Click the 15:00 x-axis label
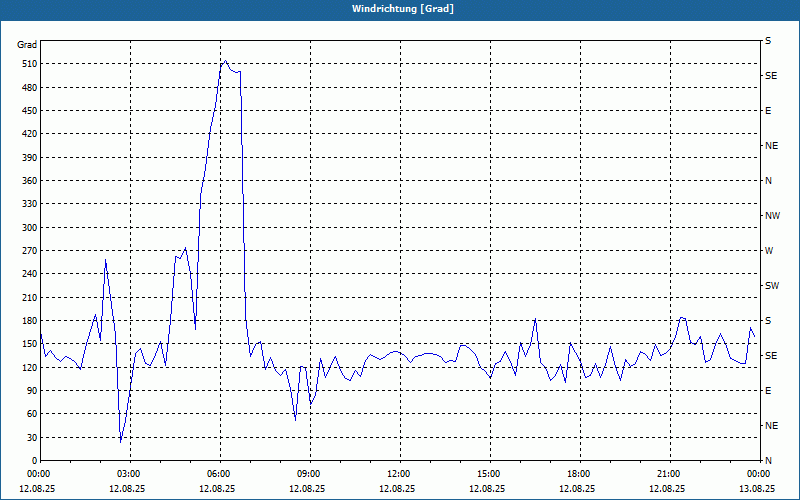The width and height of the screenshot is (800, 500). (x=489, y=474)
